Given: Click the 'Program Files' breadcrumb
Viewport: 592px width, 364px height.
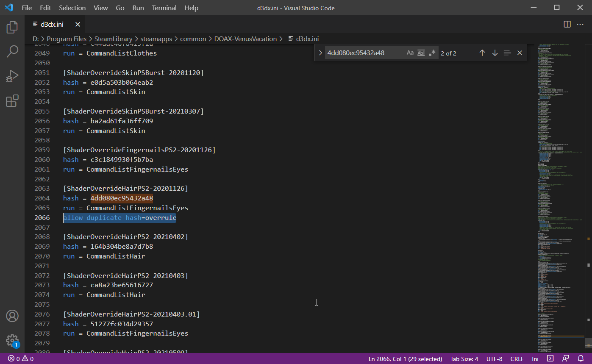Looking at the screenshot, I should click(67, 39).
